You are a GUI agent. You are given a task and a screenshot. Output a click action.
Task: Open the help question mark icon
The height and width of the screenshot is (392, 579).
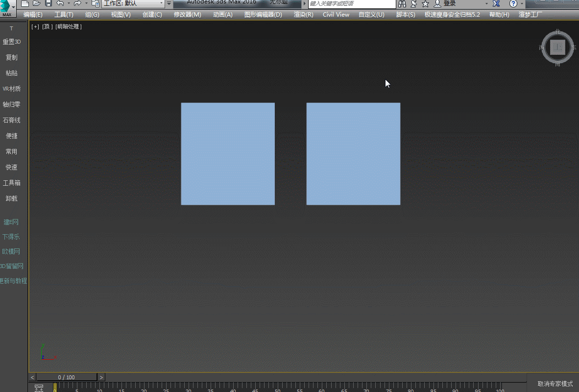(513, 3)
